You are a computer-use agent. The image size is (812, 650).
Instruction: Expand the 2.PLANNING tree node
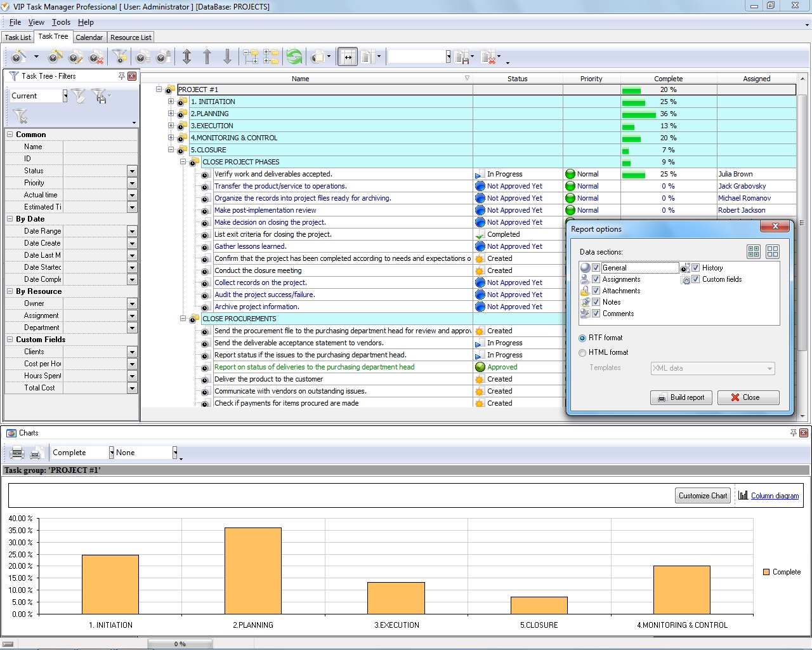point(171,114)
